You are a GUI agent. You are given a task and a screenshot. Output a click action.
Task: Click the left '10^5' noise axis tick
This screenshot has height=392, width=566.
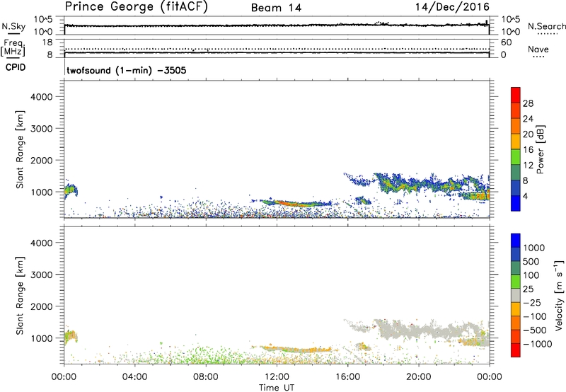click(43, 20)
